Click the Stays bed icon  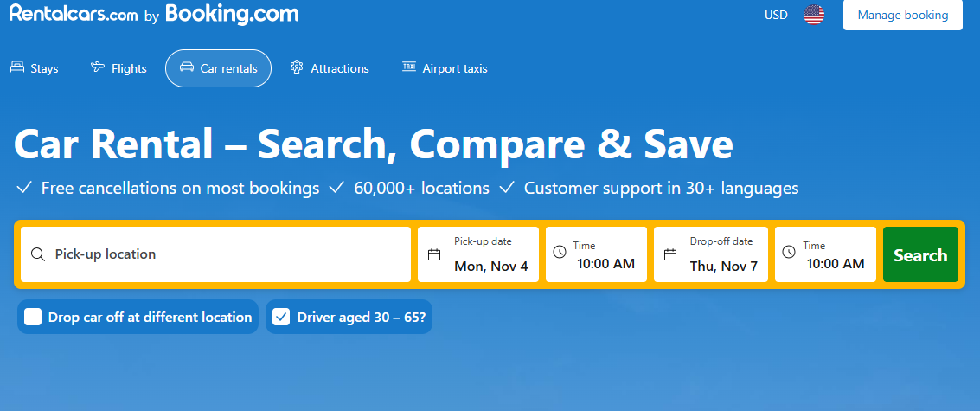[17, 67]
